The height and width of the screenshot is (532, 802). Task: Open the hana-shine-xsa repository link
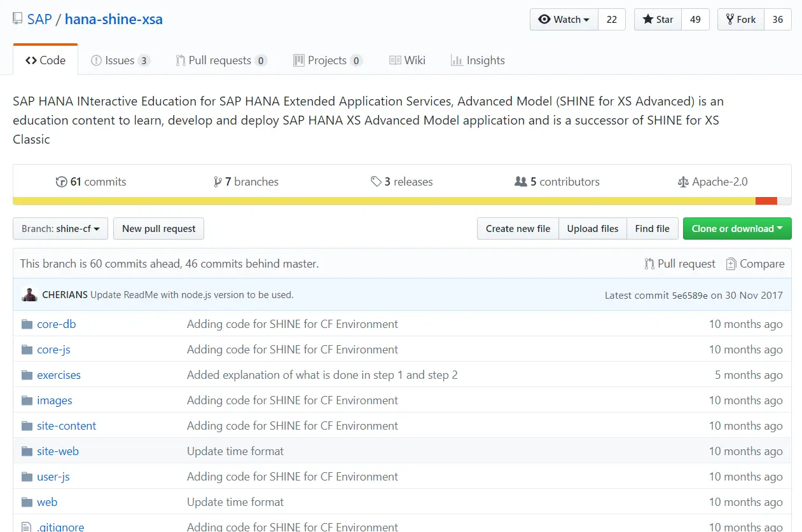114,19
